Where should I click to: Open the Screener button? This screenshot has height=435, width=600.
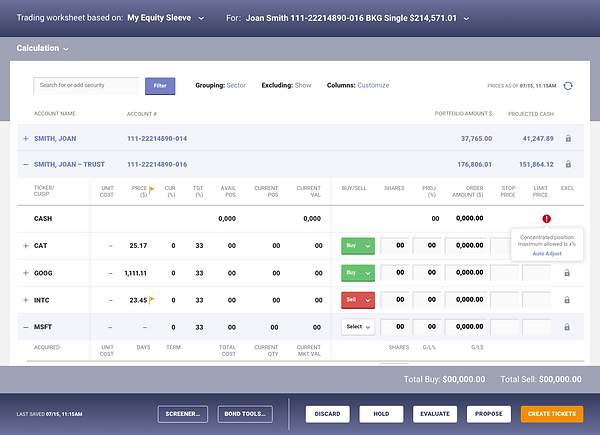point(183,414)
